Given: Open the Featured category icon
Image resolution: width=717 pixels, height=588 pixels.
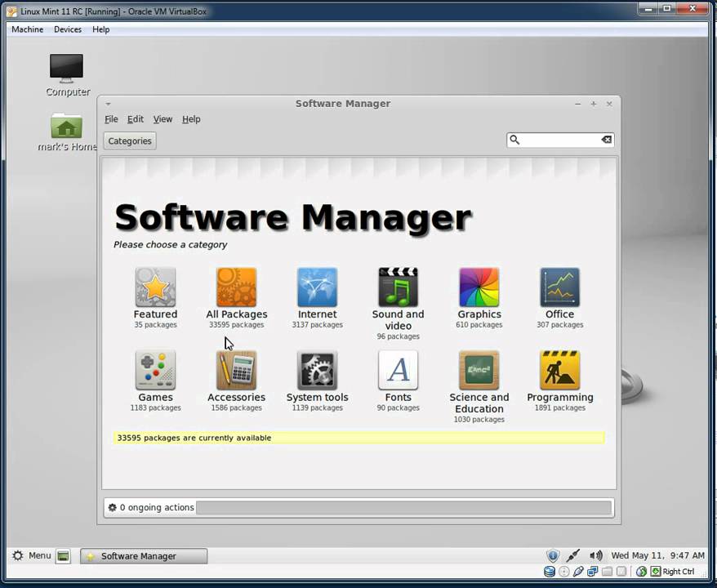Looking at the screenshot, I should pyautogui.click(x=155, y=287).
